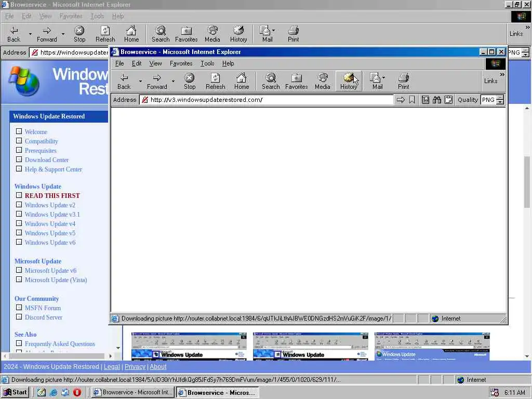Open Windows Update v3.1 sidebar link
The width and height of the screenshot is (532, 399).
point(52,215)
